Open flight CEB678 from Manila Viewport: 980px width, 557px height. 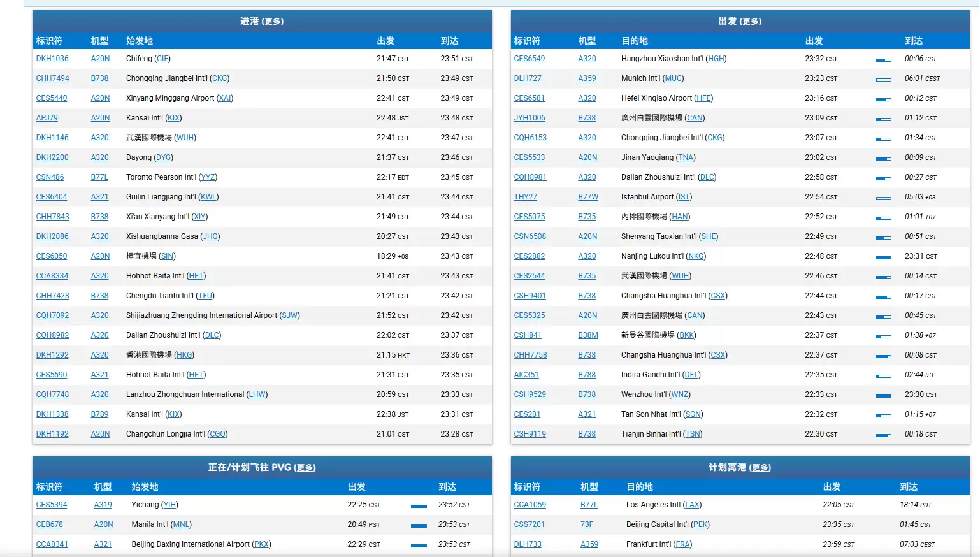tap(50, 524)
